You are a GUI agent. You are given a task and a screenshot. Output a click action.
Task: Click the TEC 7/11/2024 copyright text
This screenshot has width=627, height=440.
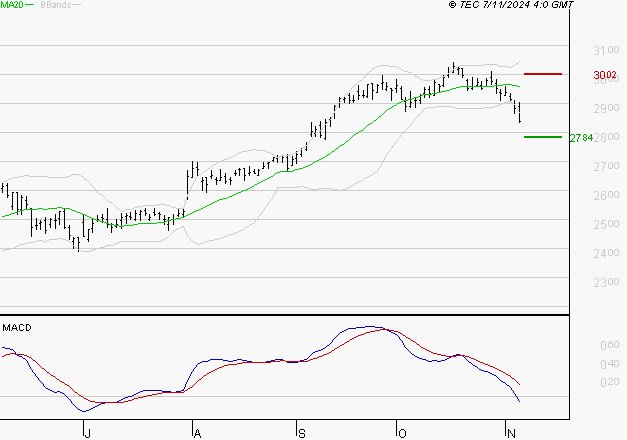pos(511,4)
